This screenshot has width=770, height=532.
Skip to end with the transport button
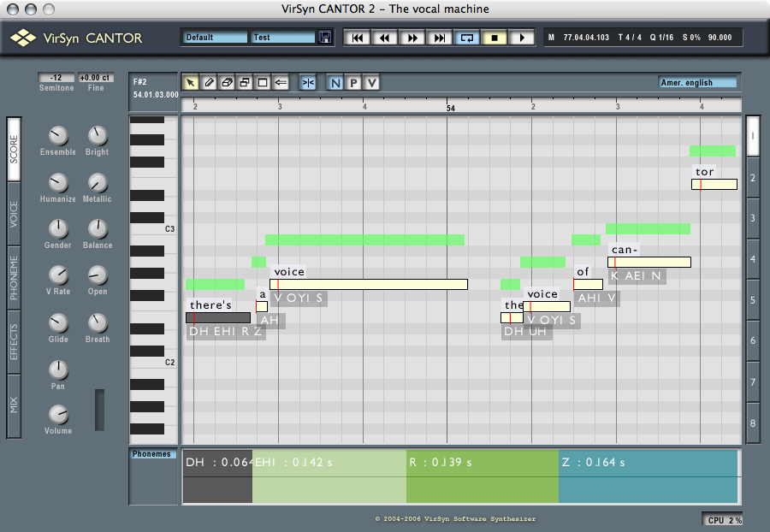point(440,38)
